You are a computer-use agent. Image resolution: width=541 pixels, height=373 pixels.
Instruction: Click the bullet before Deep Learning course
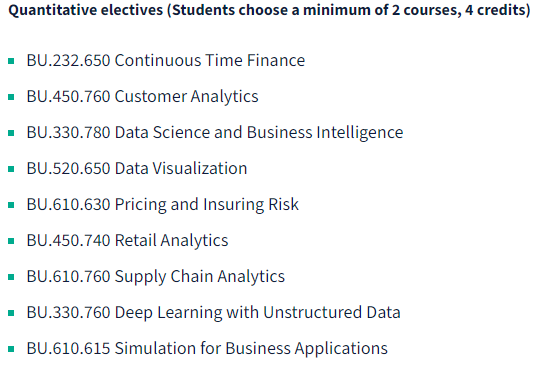coord(11,313)
